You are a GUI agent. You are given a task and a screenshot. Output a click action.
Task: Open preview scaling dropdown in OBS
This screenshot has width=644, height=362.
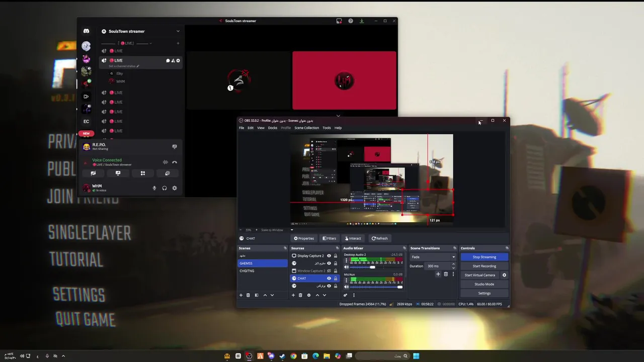click(x=292, y=230)
